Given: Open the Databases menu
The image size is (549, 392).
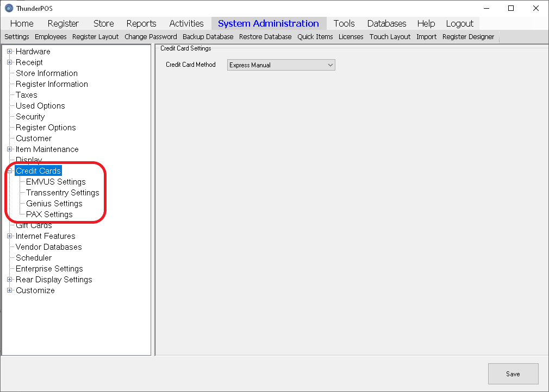Looking at the screenshot, I should 386,23.
